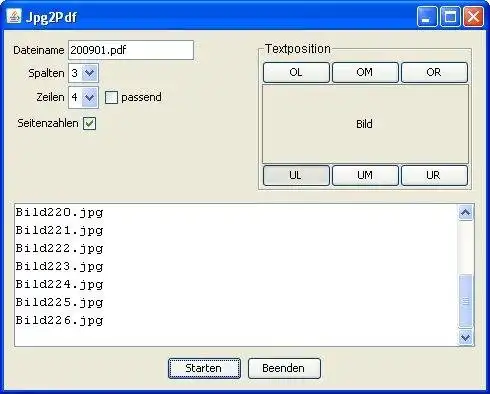Uncheck the Seitenzahlen checkbox
490x394 pixels.
89,123
